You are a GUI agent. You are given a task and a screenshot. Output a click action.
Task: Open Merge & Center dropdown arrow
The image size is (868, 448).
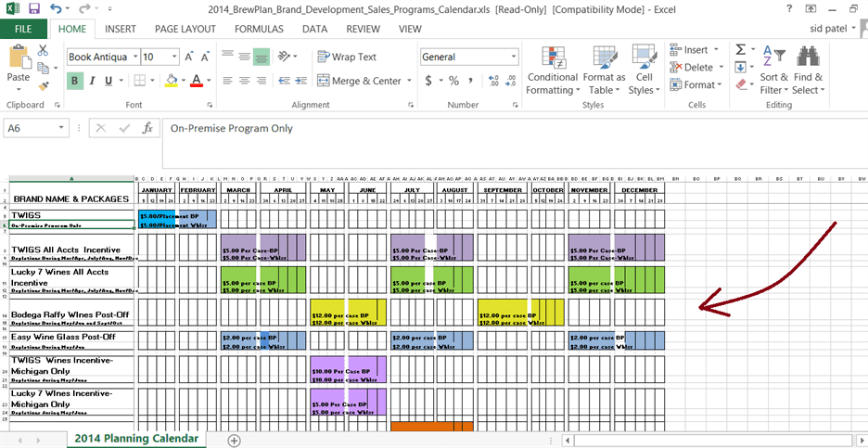click(x=409, y=81)
